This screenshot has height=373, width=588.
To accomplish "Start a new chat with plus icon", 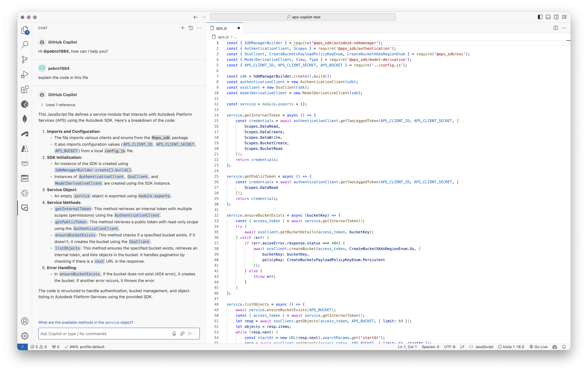I will pyautogui.click(x=182, y=28).
